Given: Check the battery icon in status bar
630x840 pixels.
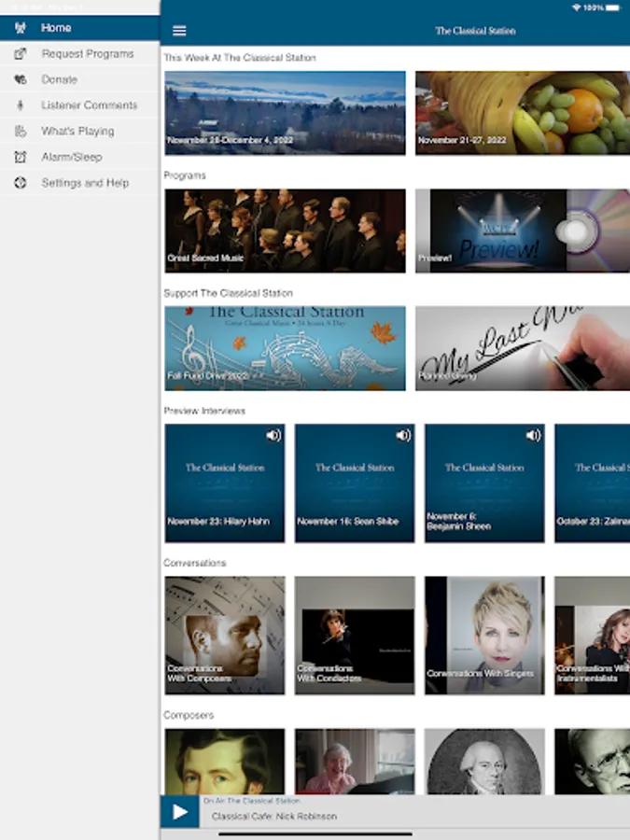Looking at the screenshot, I should coord(613,7).
